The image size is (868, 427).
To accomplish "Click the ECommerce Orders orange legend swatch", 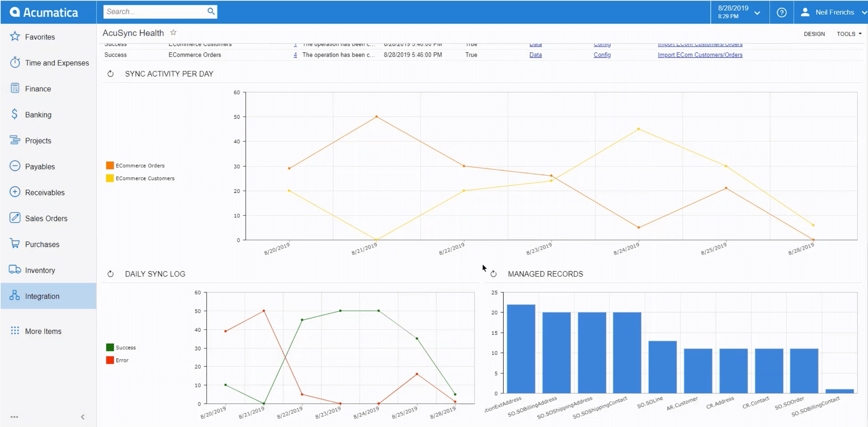I will [110, 165].
